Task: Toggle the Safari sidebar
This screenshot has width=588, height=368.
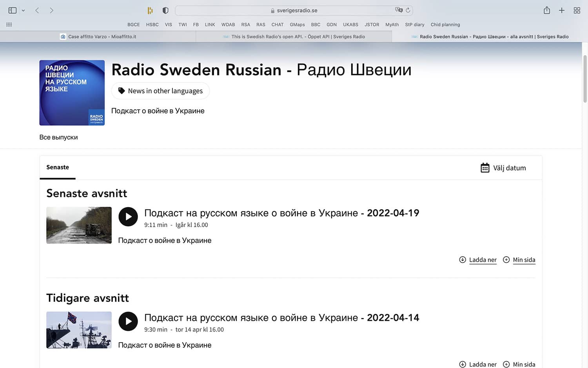Action: click(13, 11)
